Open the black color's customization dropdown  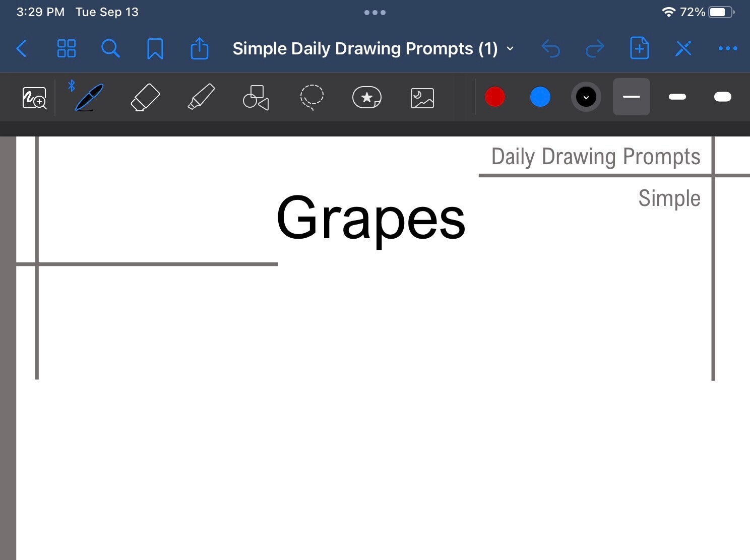(x=586, y=97)
